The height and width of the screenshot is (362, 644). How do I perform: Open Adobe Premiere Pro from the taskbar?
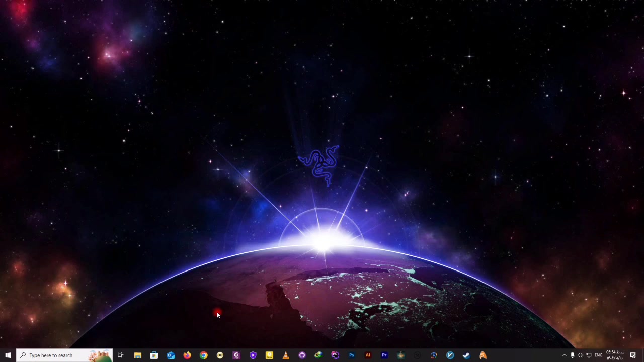384,355
